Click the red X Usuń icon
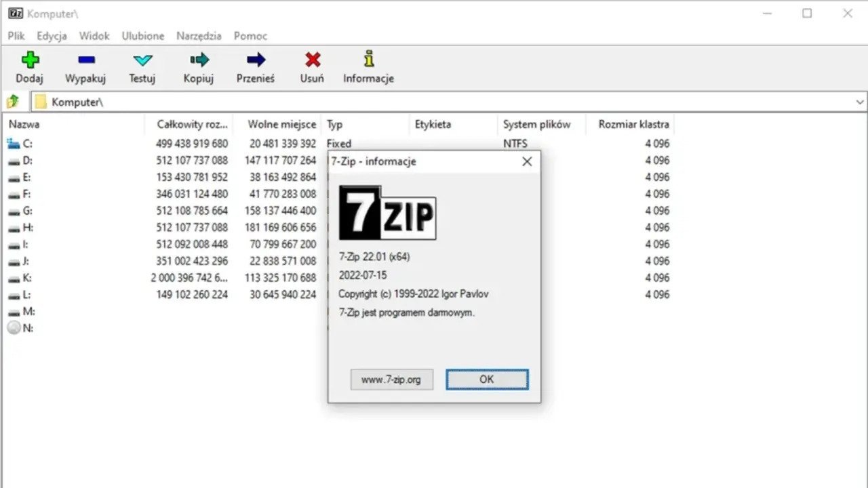The width and height of the screenshot is (868, 488). 313,60
